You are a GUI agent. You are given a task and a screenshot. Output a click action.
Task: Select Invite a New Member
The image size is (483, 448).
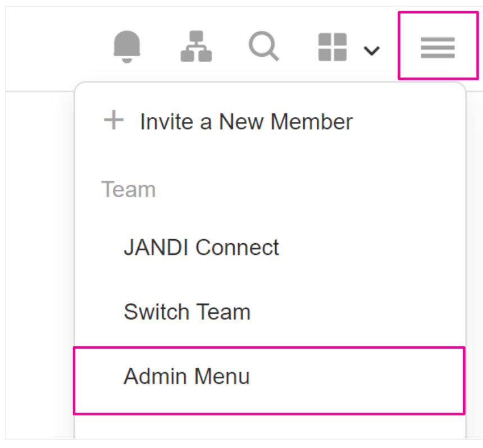246,121
